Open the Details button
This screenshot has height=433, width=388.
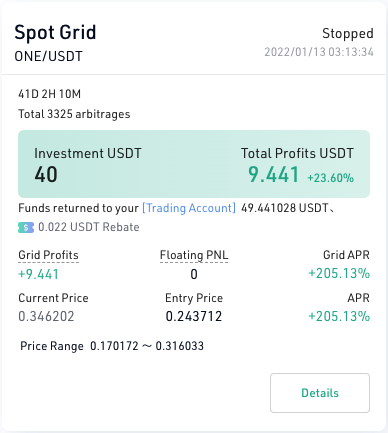tap(320, 393)
